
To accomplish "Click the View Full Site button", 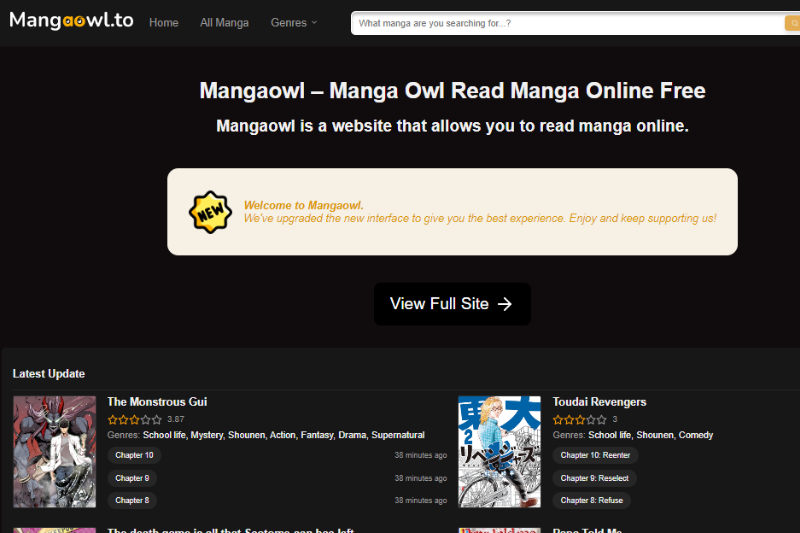I will 452,304.
